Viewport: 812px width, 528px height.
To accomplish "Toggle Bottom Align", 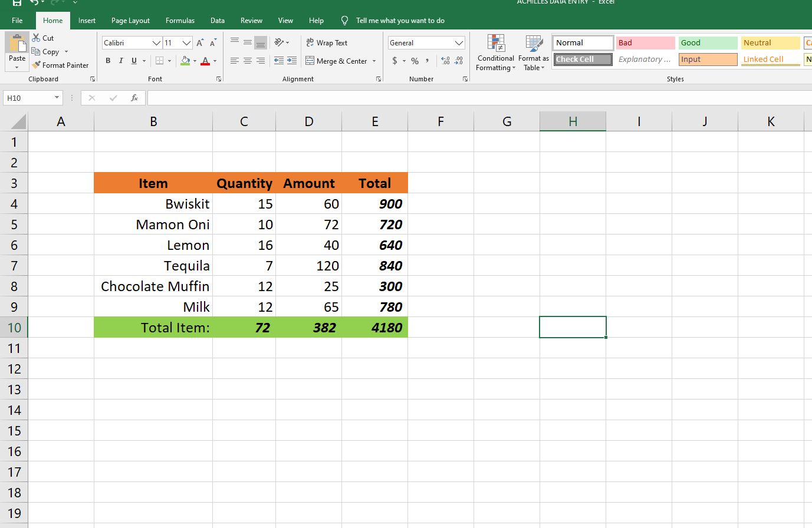I will pyautogui.click(x=261, y=42).
